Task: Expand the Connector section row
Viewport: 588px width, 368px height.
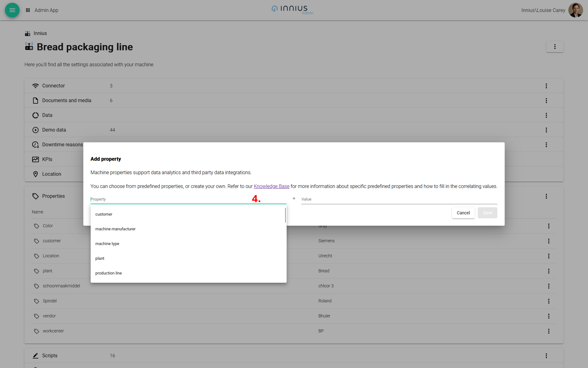Action: [294, 86]
